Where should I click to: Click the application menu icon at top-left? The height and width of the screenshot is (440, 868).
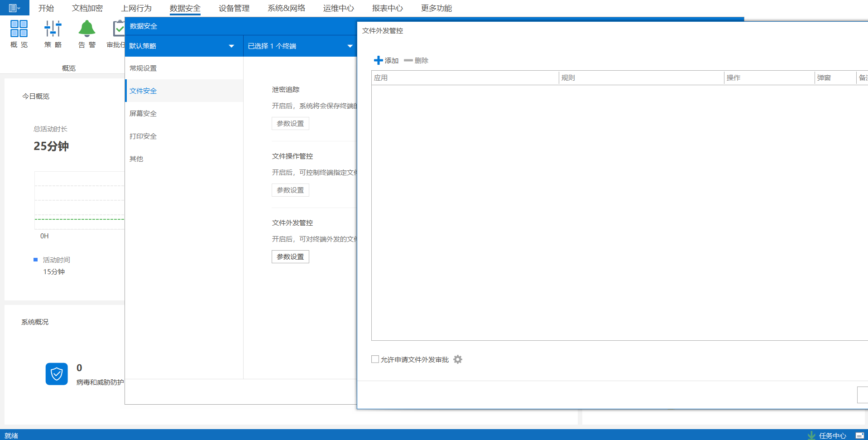tap(14, 8)
